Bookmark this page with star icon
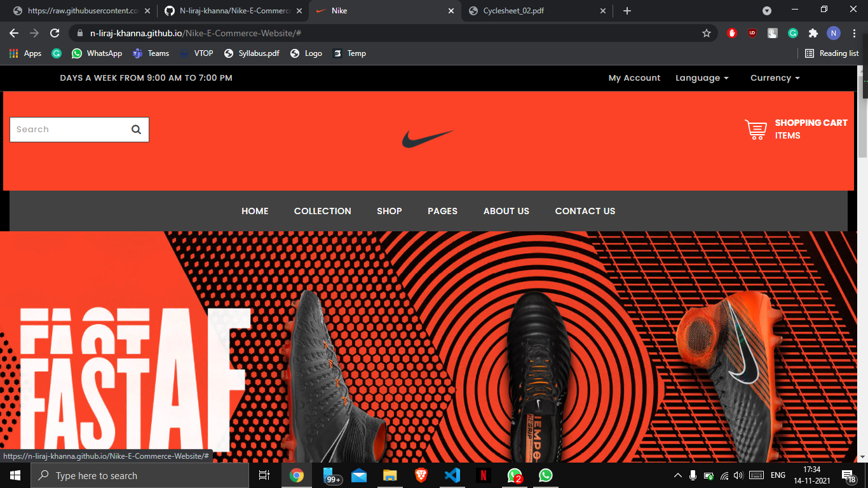The image size is (868, 488). [x=707, y=33]
